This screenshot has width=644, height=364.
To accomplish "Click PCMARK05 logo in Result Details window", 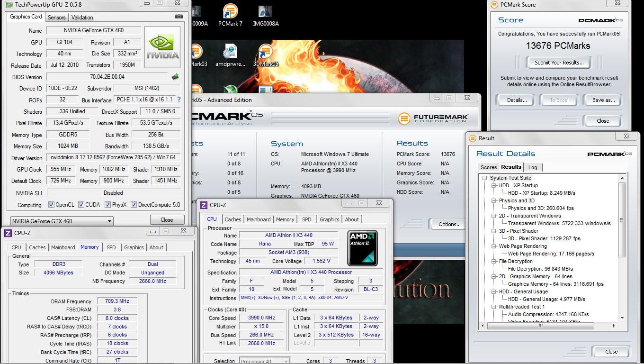I will coord(609,154).
